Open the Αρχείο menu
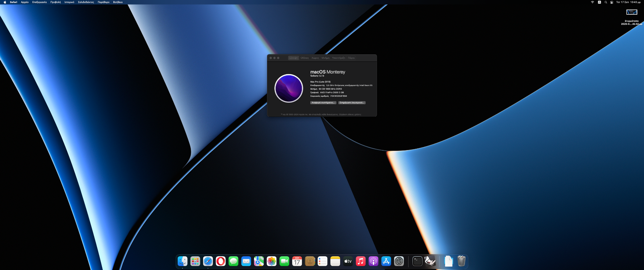Image resolution: width=644 pixels, height=270 pixels. (x=25, y=2)
